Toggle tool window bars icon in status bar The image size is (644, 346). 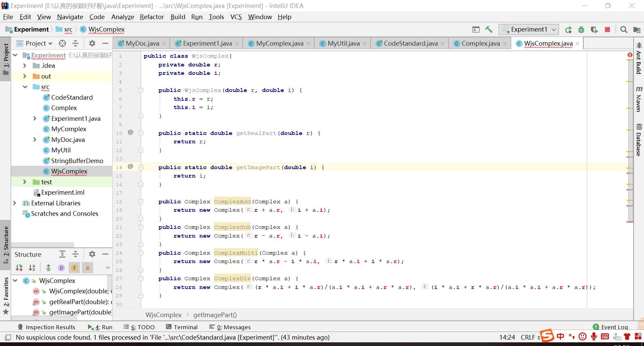pos(8,337)
